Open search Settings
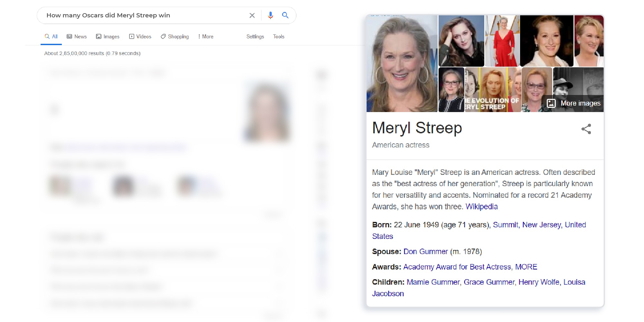Image resolution: width=644 pixels, height=322 pixels. pos(255,37)
